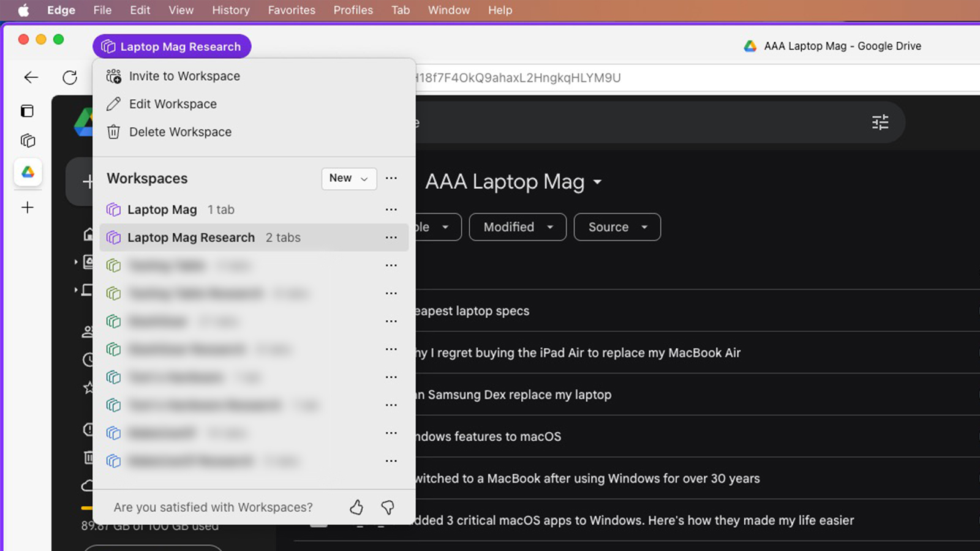Select the Google Drive vertical tab
Viewport: 980px width, 551px height.
click(28, 172)
